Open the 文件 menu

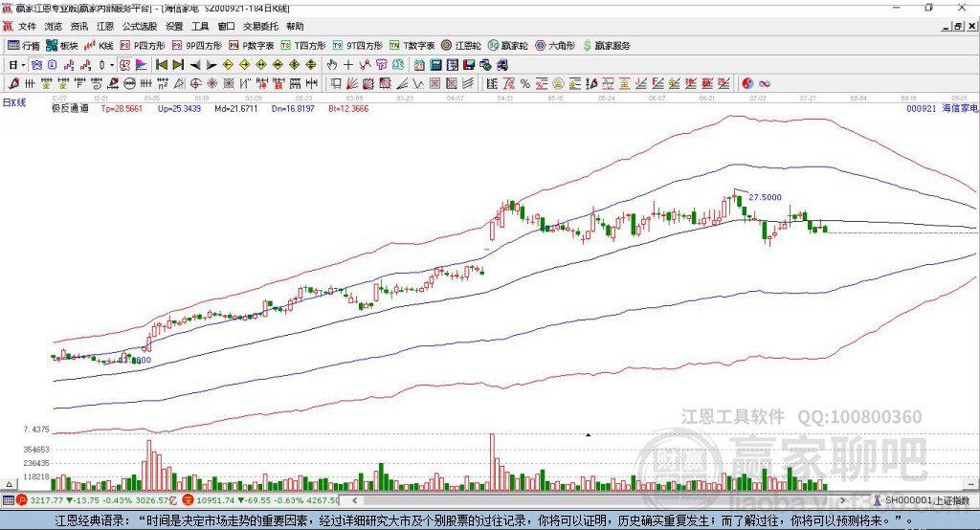coord(27,26)
